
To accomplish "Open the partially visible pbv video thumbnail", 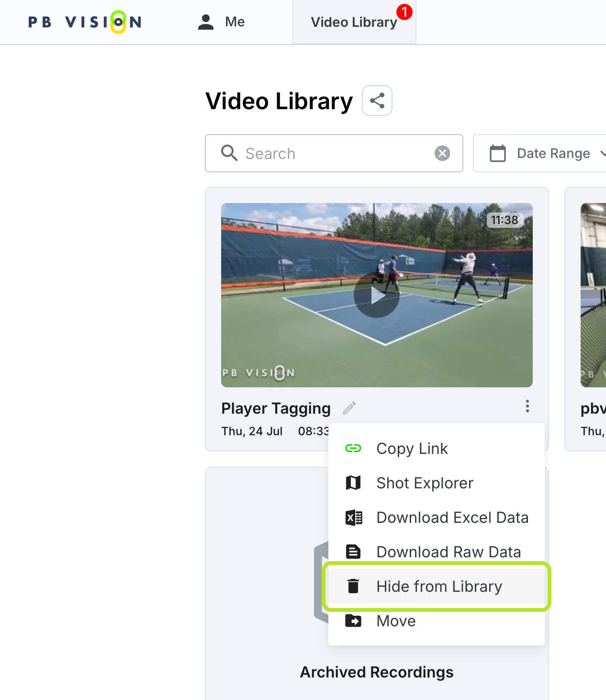I will pyautogui.click(x=593, y=295).
